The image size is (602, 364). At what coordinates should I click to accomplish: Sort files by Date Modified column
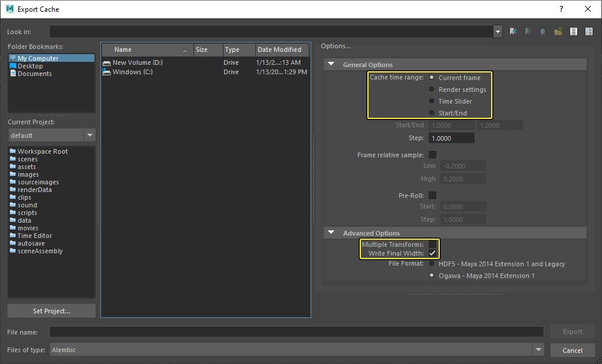click(279, 50)
